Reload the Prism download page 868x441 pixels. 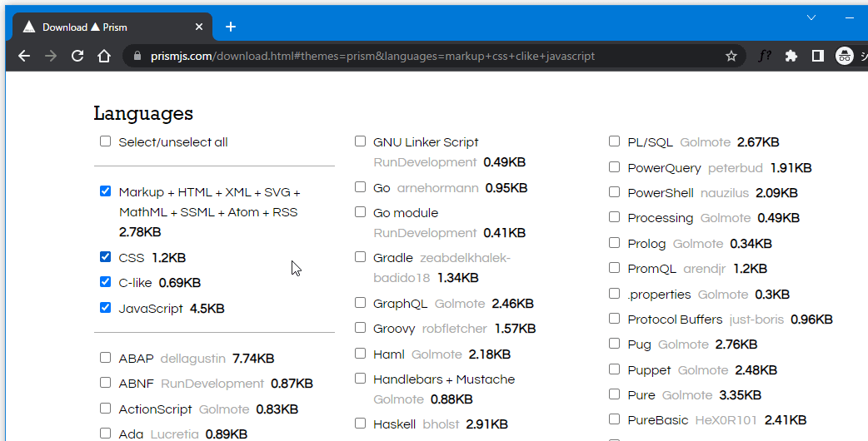click(x=77, y=56)
